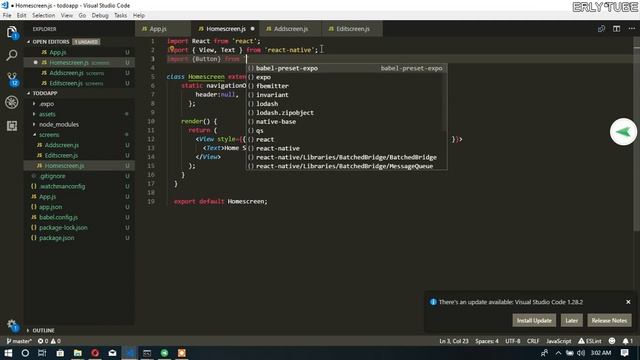Split the editor with split icon
Viewport: 640px width, 360px height.
[x=616, y=29]
